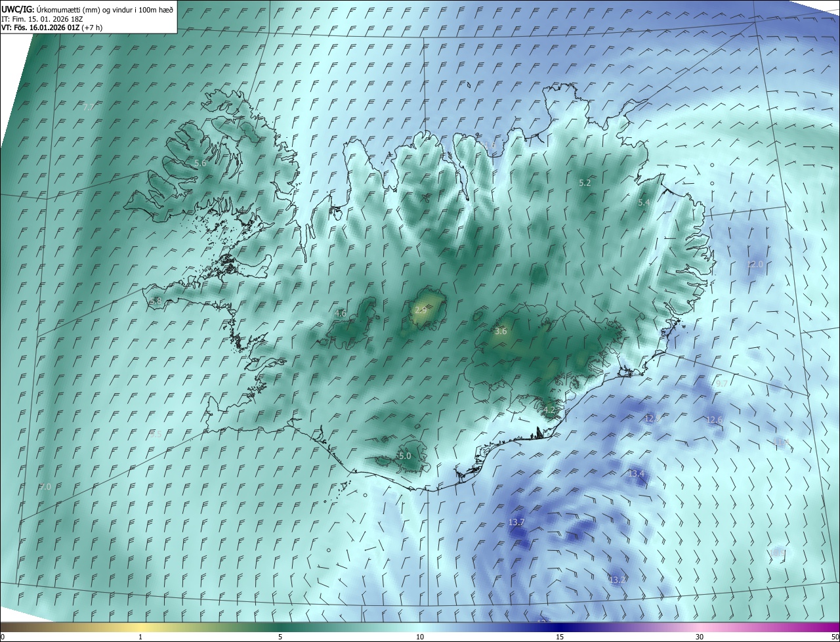Viewport: 840px width, 642px height.
Task: Click the 50 tick on the colour scale
Action: pos(835,637)
